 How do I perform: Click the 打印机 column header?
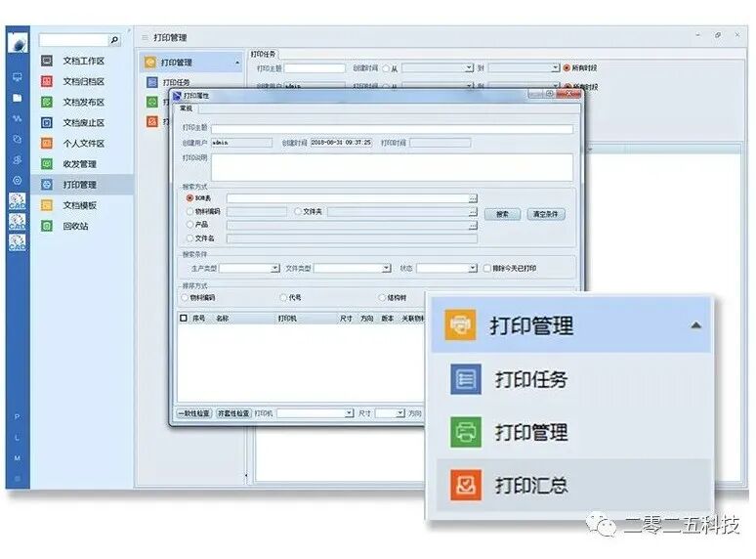287,319
